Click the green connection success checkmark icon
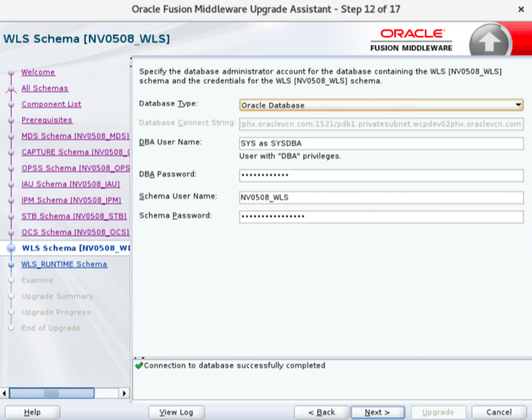532x420 pixels. click(139, 366)
